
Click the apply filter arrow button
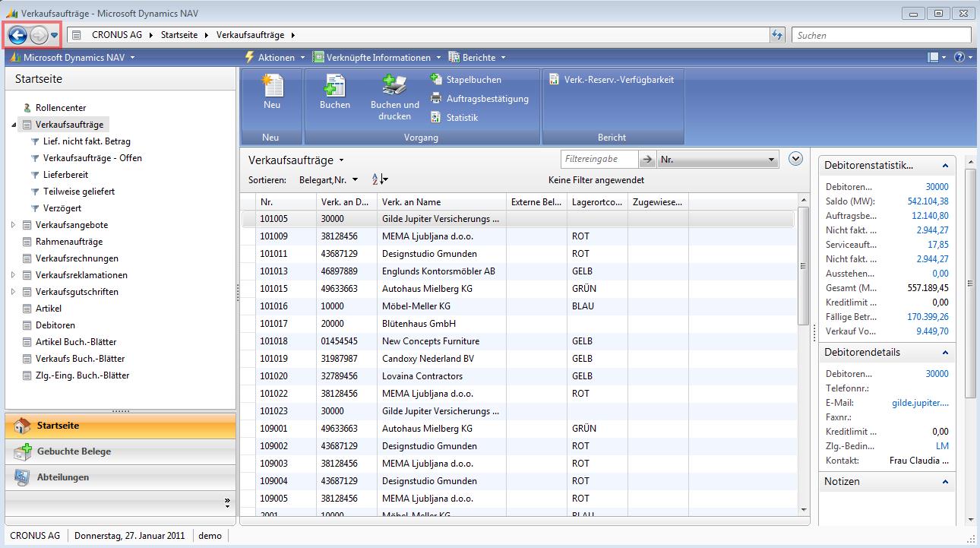(647, 159)
